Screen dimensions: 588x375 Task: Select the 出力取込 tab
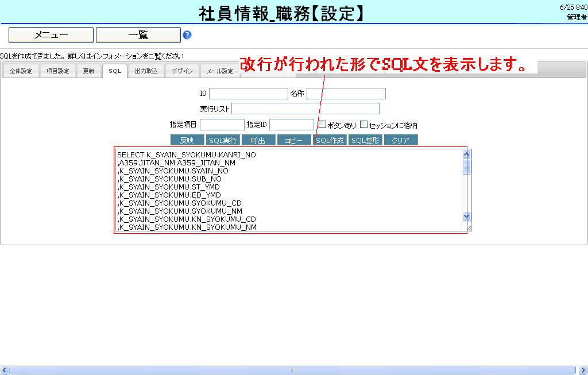coord(146,71)
